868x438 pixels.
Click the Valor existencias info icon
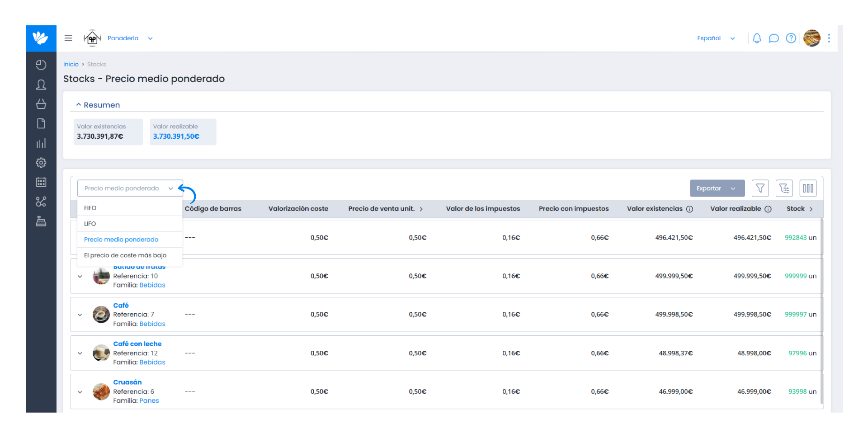tap(689, 209)
